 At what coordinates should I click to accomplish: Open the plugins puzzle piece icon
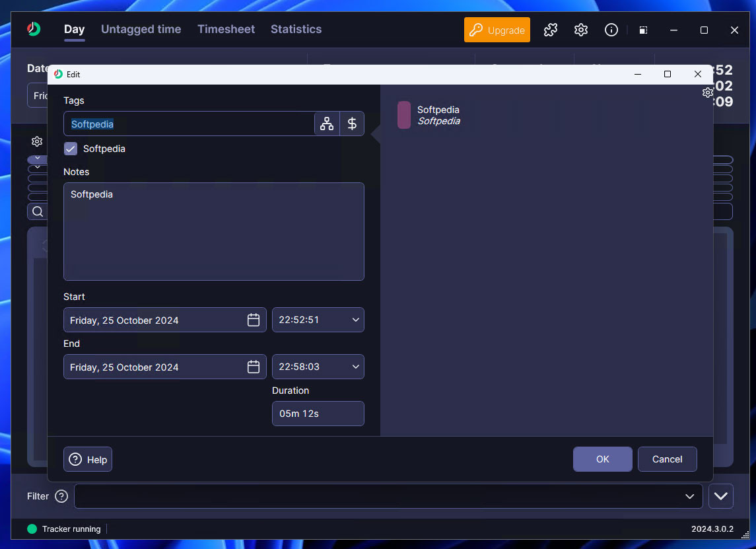(x=550, y=30)
